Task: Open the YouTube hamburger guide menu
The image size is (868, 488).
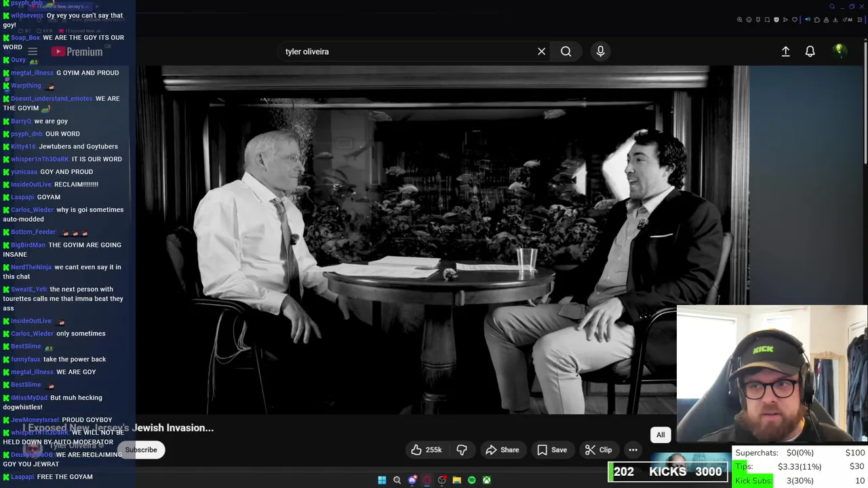Action: click(33, 52)
